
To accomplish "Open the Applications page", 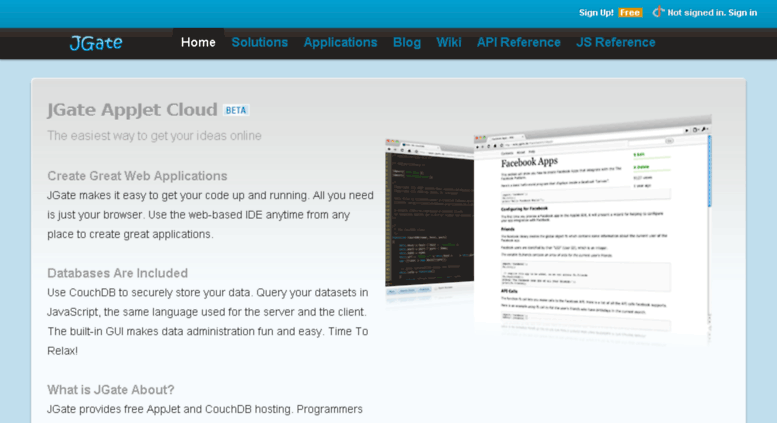I will [x=340, y=43].
